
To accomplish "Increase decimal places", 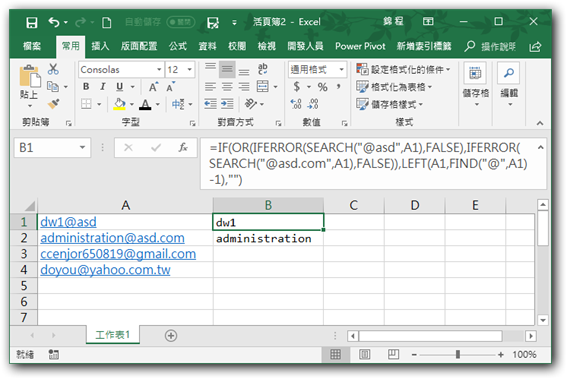I will (x=296, y=104).
